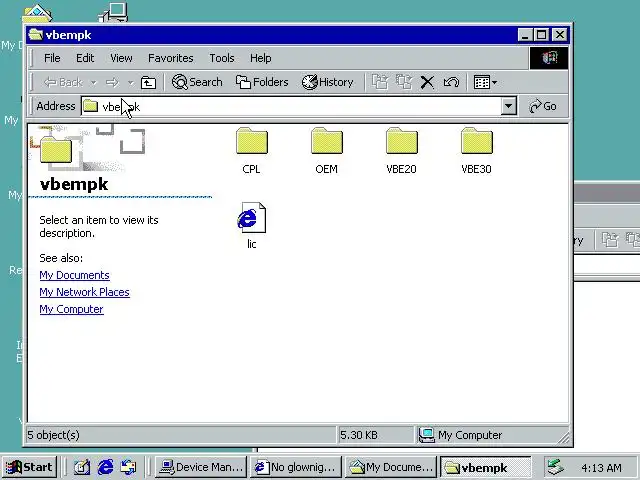Viewport: 640px width, 480px height.
Task: Open the View menu
Action: click(x=121, y=58)
